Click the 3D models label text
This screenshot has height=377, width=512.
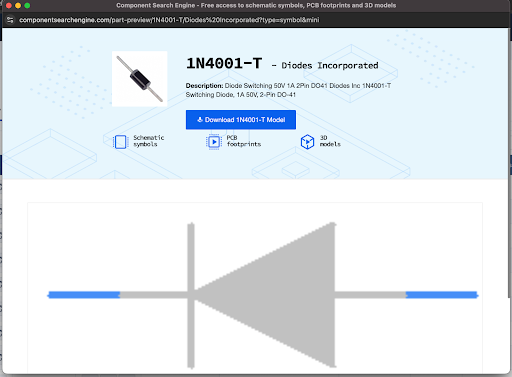click(x=330, y=141)
